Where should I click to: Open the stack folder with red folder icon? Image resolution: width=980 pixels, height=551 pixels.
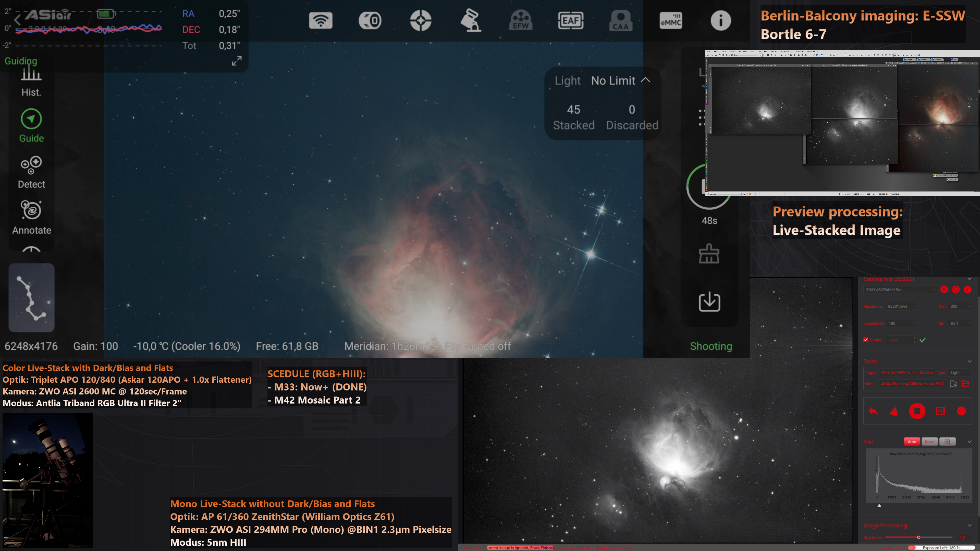tap(966, 384)
